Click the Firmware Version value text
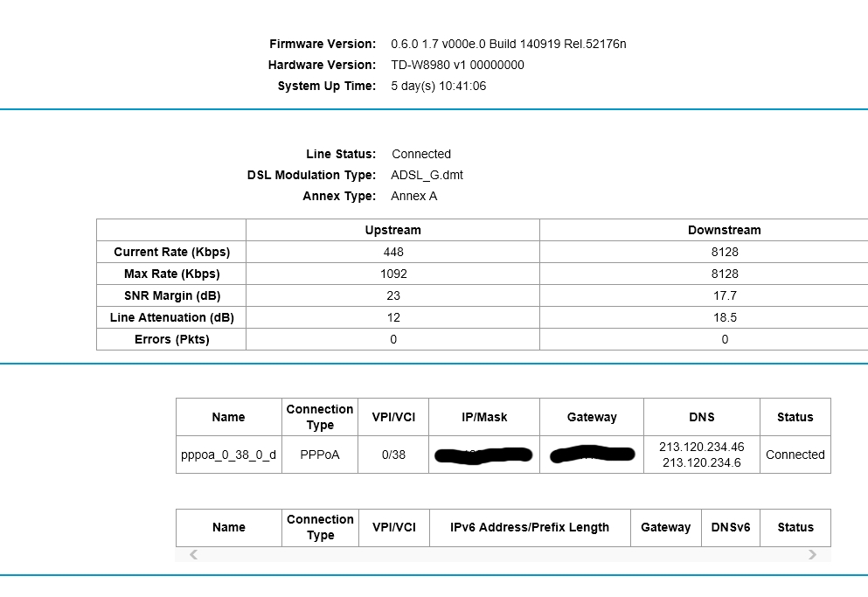 coord(508,44)
